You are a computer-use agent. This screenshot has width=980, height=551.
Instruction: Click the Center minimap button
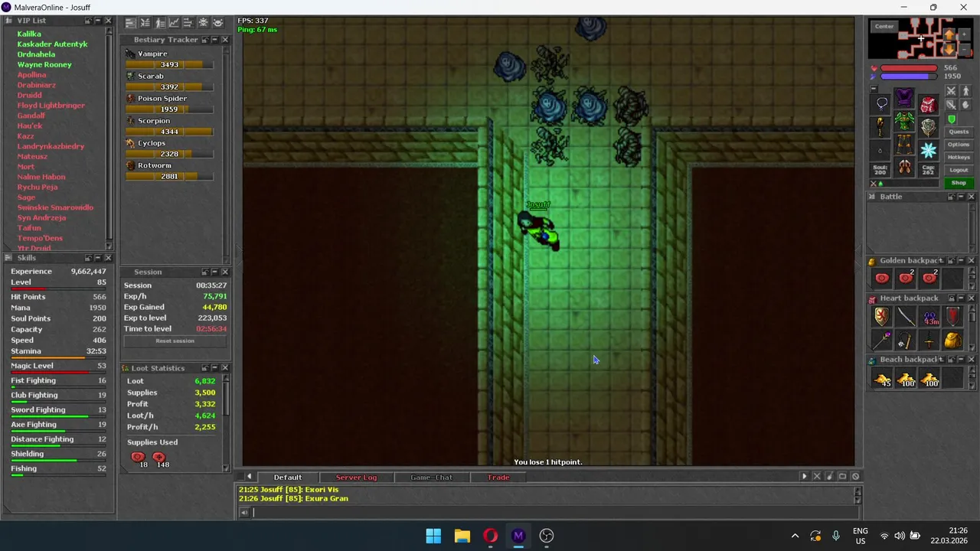tap(884, 26)
